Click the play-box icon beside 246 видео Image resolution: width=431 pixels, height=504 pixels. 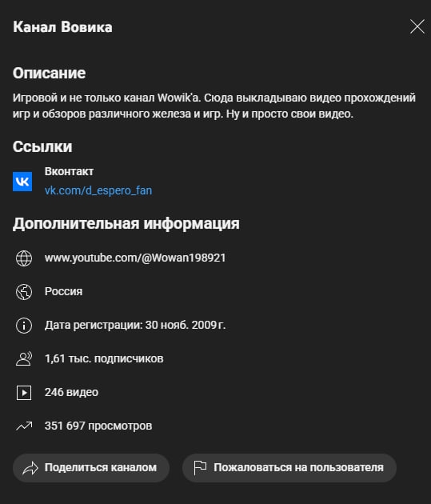[24, 393]
